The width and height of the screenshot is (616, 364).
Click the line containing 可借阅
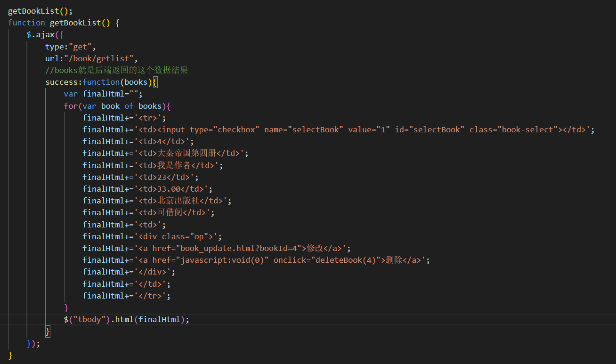pos(148,212)
